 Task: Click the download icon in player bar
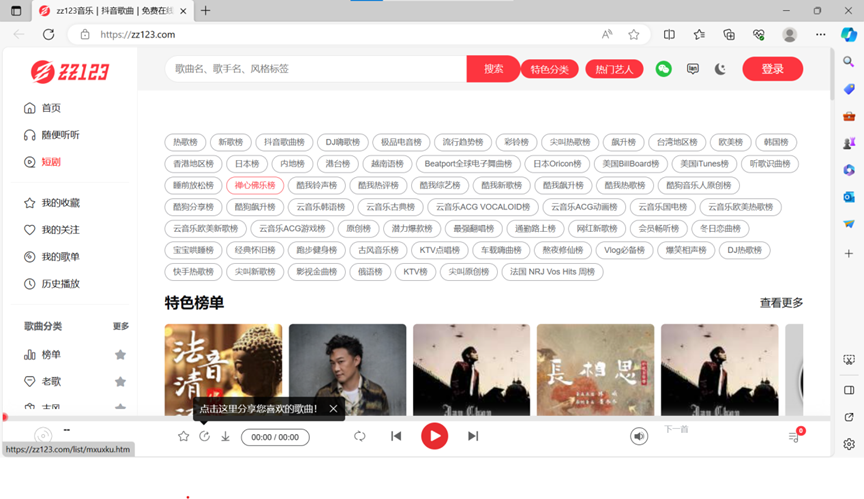coord(225,436)
